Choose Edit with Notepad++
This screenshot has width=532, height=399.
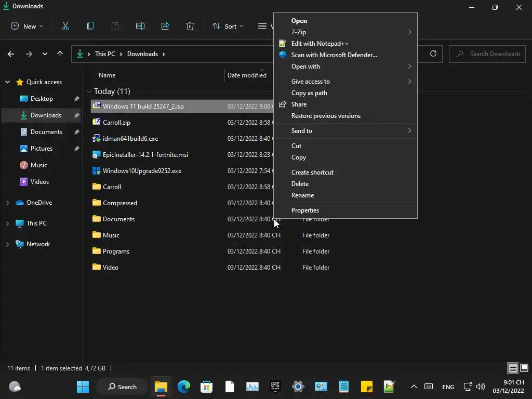pyautogui.click(x=345, y=44)
